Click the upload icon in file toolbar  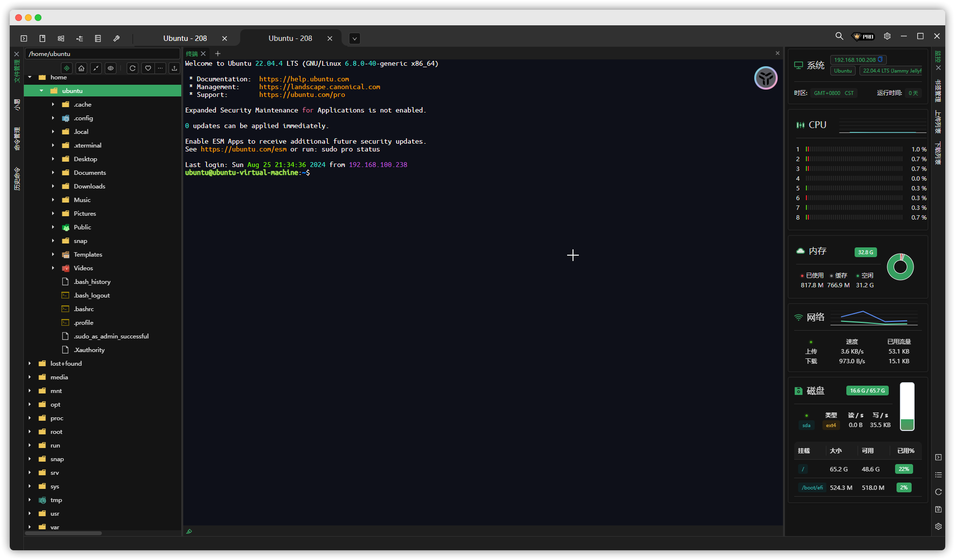pos(174,68)
